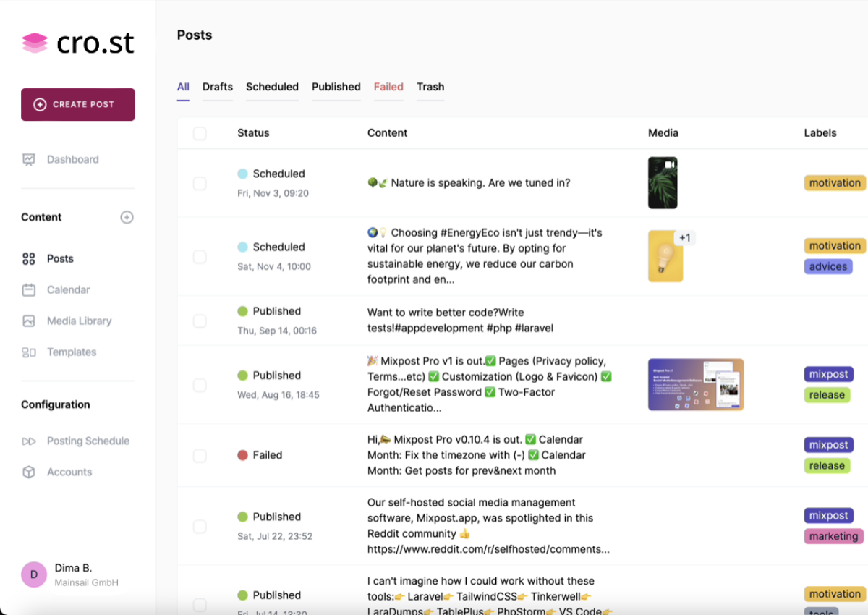
Task: Check the box for the Nature is speaking post
Action: [x=200, y=184]
